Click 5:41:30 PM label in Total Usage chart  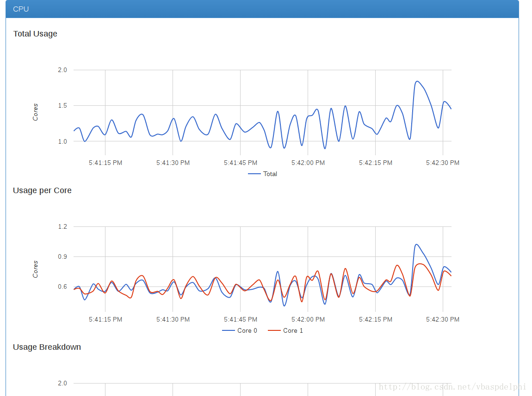pos(173,163)
